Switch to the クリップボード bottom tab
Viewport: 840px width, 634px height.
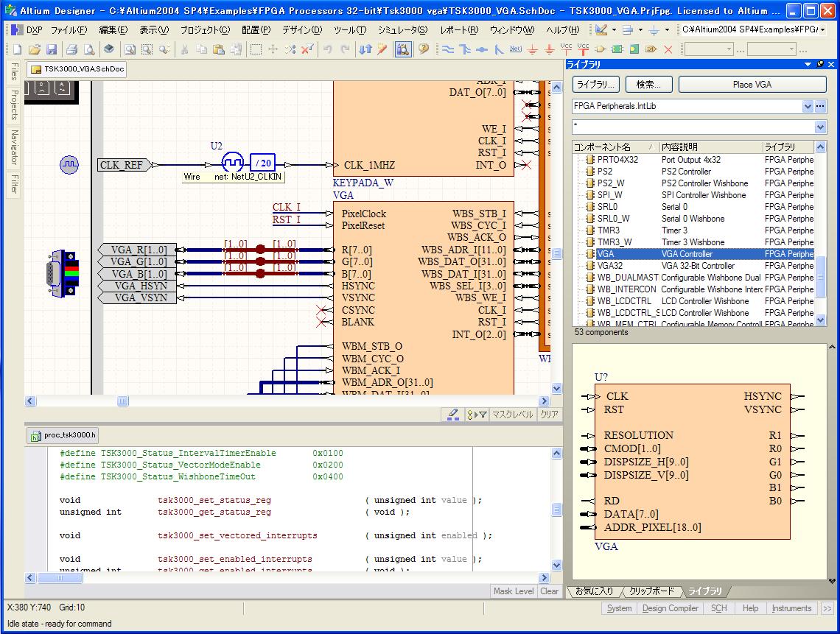(651, 591)
